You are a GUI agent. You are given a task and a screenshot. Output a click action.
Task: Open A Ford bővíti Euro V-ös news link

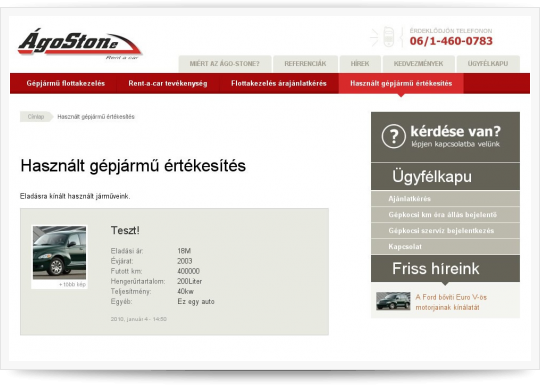(x=451, y=302)
